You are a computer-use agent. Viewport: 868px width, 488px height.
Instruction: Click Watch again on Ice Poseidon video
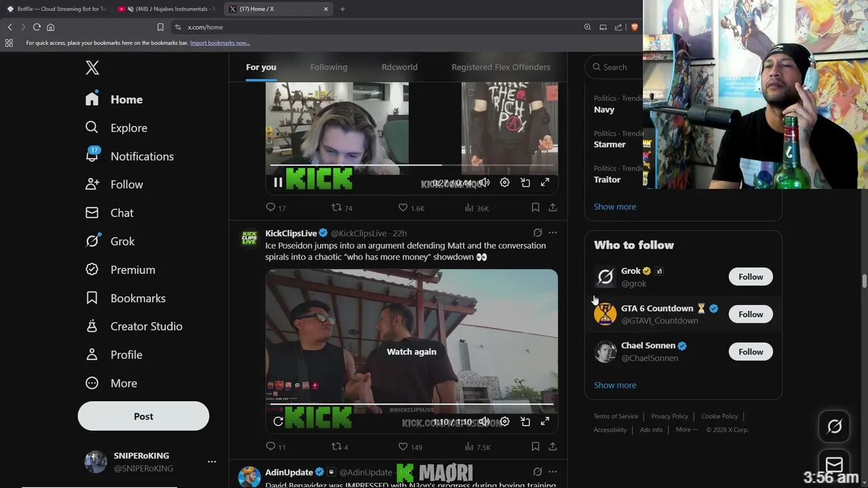coord(412,352)
